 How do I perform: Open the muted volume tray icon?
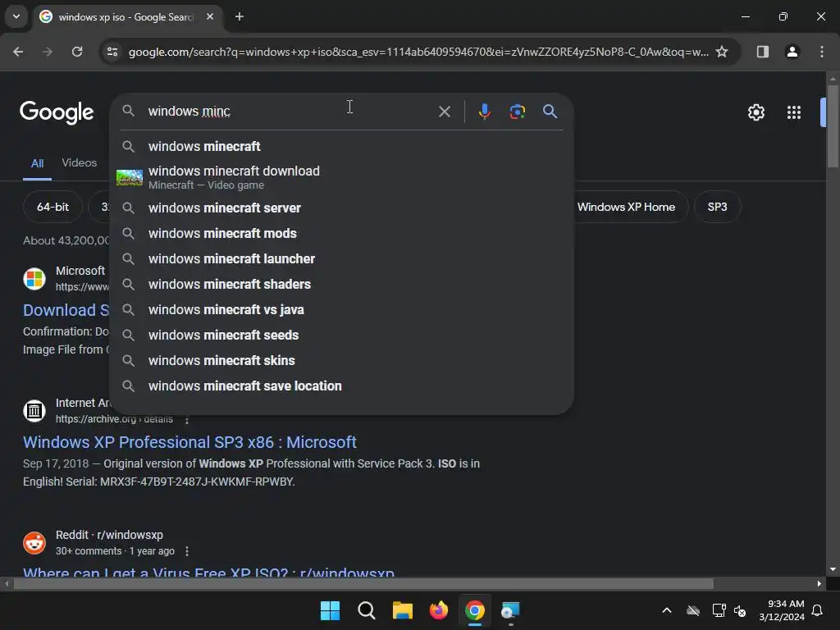point(741,610)
